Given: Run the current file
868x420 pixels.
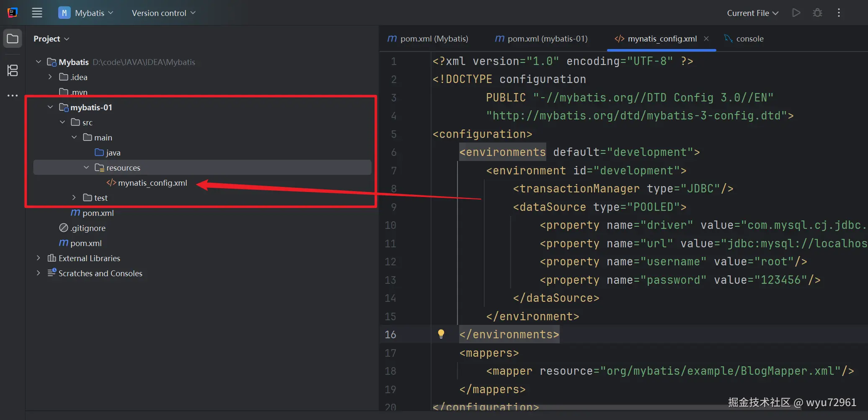Looking at the screenshot, I should tap(796, 13).
